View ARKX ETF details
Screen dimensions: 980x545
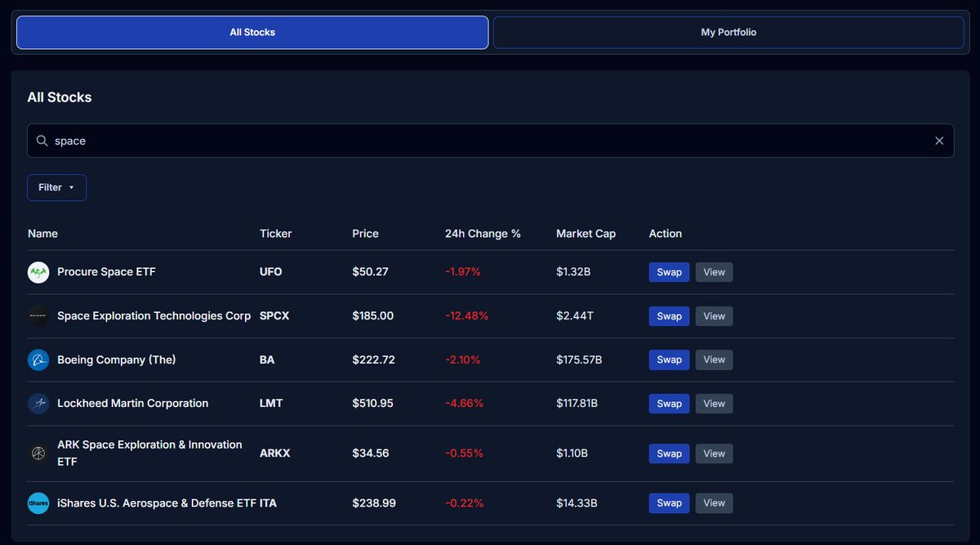pos(714,453)
